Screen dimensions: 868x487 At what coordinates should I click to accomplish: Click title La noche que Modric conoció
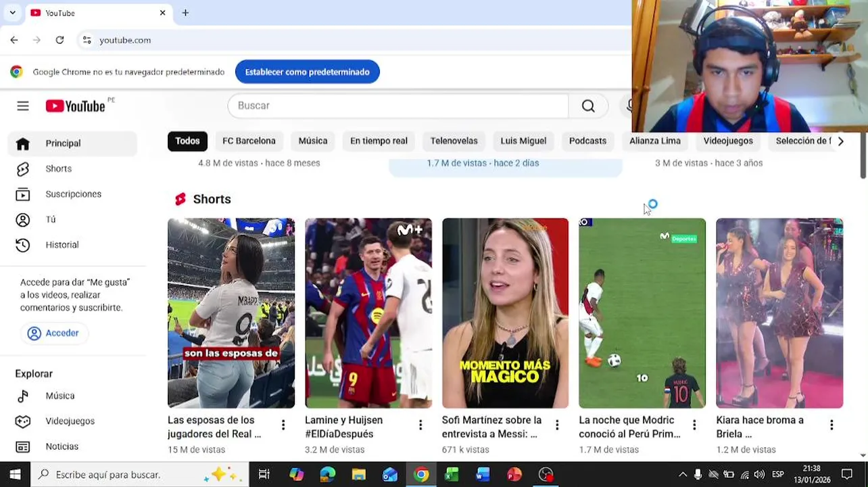(629, 427)
